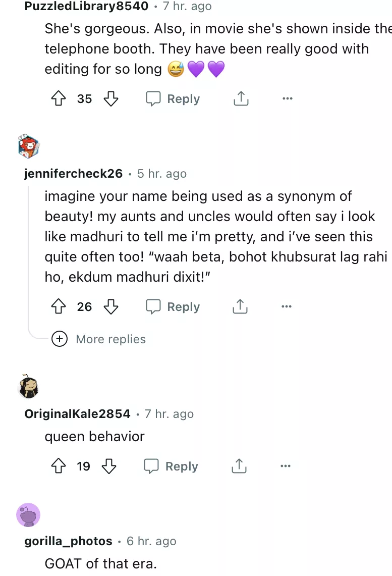Reply to PuzzledLibrary8540's comment
The image size is (392, 576).
[x=173, y=99]
